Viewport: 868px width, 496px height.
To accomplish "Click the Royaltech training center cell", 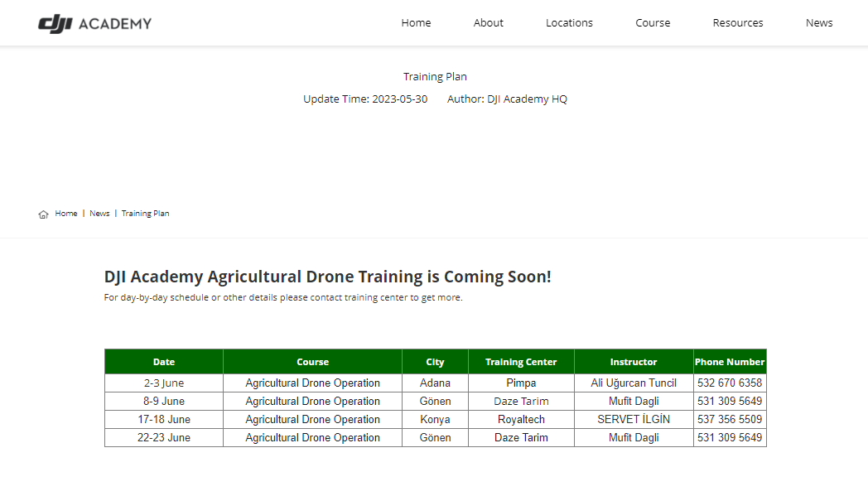I will (x=521, y=420).
